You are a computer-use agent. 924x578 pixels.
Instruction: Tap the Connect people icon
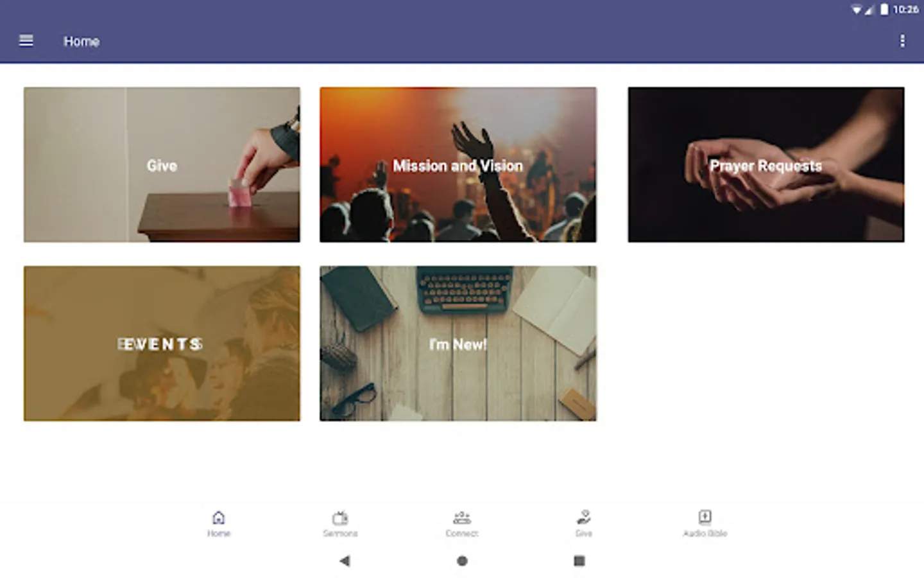pyautogui.click(x=462, y=518)
